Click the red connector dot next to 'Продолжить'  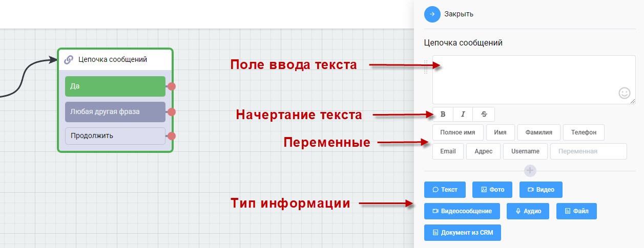[x=172, y=136]
